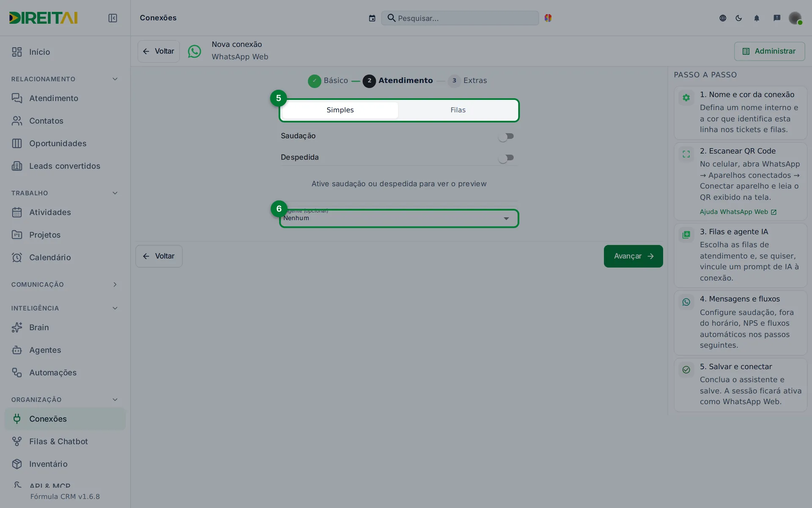The height and width of the screenshot is (508, 812).
Task: Open the feedback message icon
Action: click(x=777, y=18)
